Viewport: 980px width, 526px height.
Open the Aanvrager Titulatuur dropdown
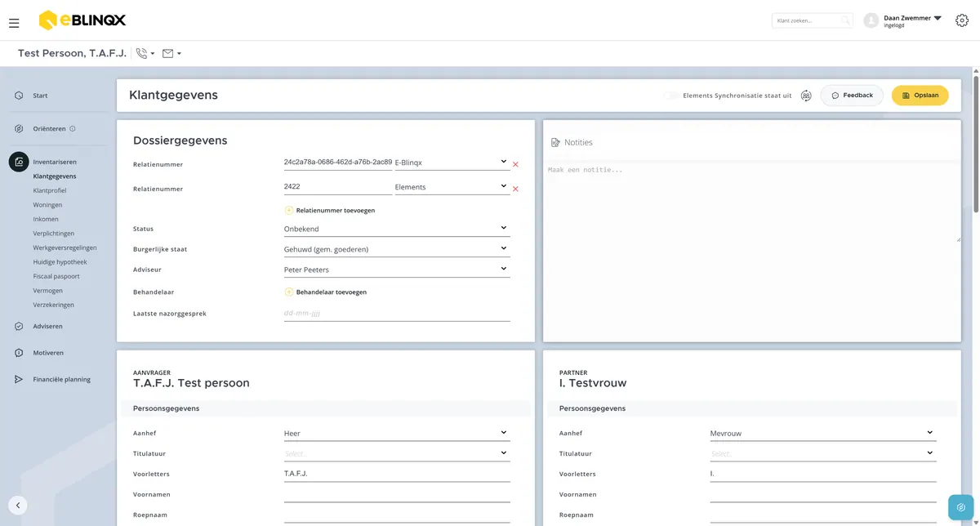point(397,453)
